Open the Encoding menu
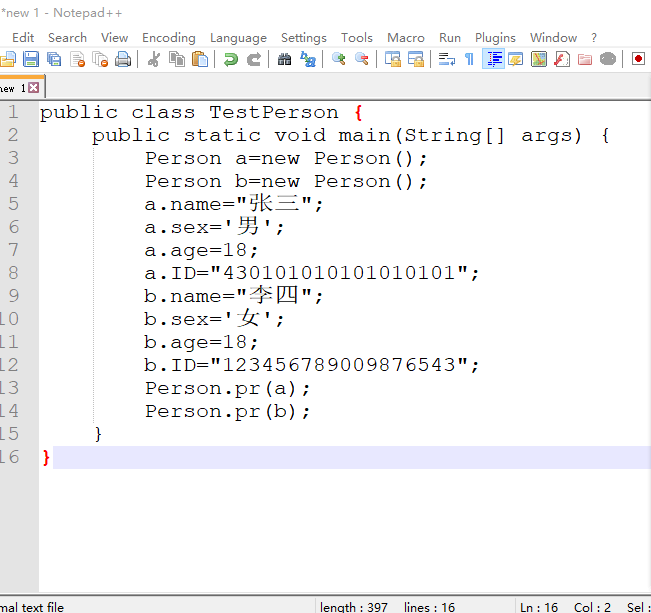This screenshot has height=613, width=651. [169, 38]
